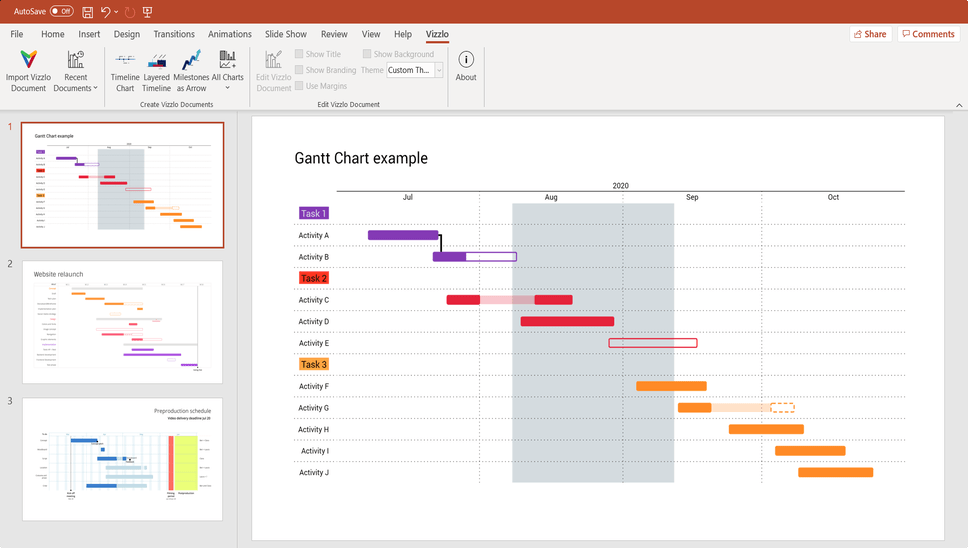Switch to the Design tab
968x548 pixels.
[127, 34]
